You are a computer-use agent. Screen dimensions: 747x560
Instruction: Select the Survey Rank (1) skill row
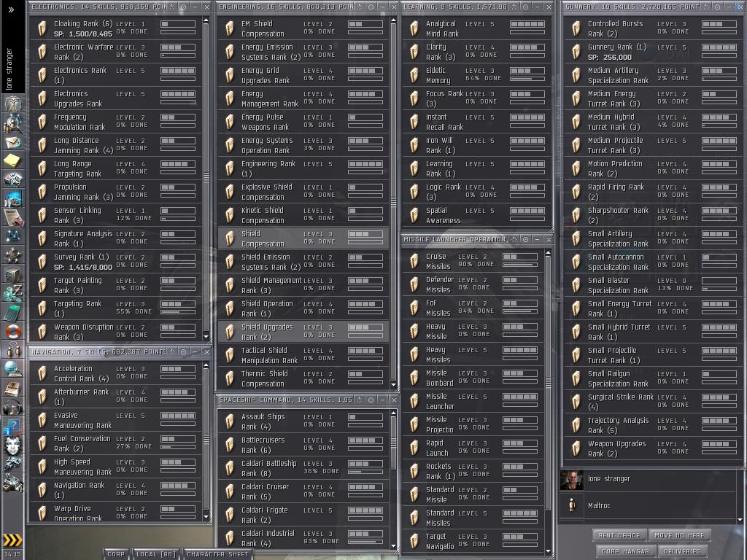116,262
